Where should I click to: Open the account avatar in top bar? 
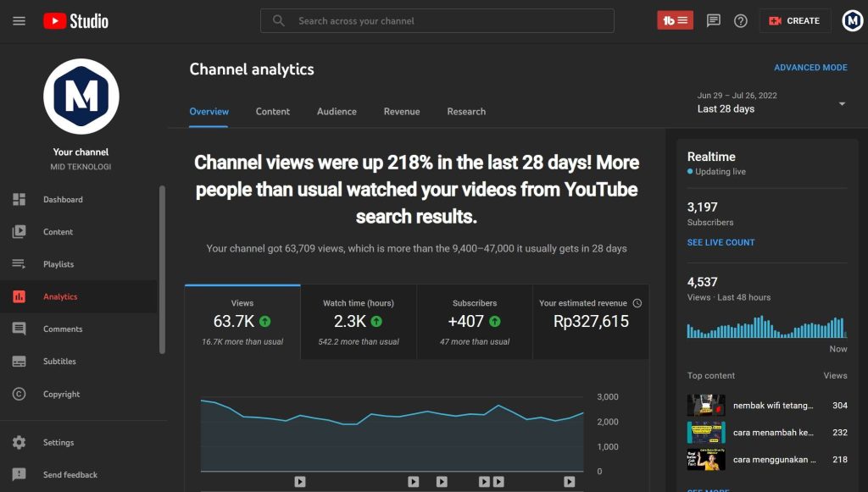(x=852, y=21)
